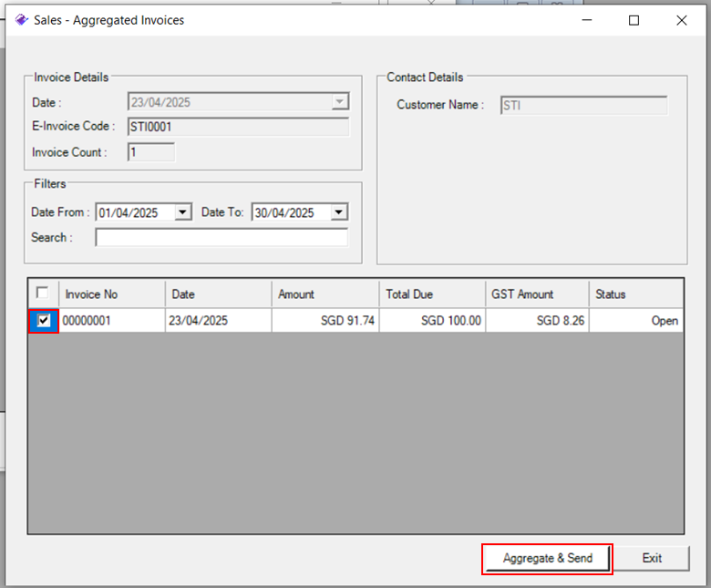Click the Date To value 30/04/2025
The height and width of the screenshot is (588, 711).
(284, 212)
